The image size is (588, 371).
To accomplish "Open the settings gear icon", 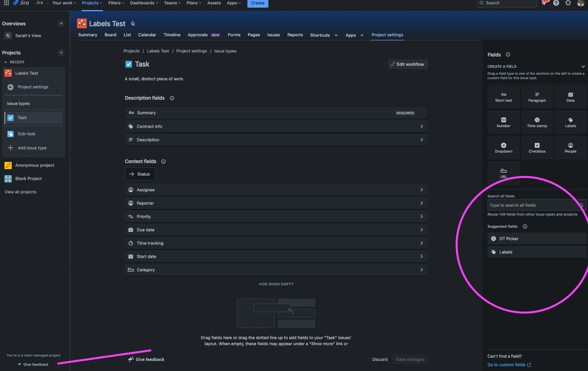I will pyautogui.click(x=568, y=3).
